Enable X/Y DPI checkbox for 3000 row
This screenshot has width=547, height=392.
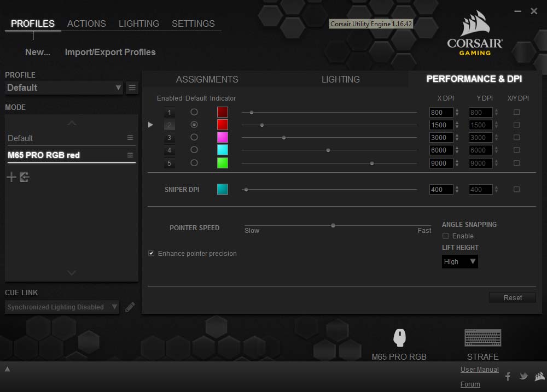[517, 137]
